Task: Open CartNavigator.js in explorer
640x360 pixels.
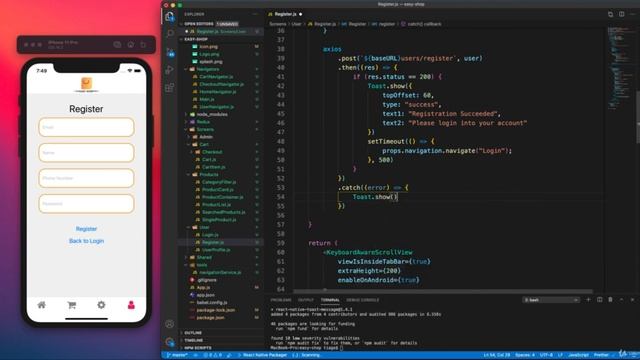Action: pyautogui.click(x=216, y=77)
